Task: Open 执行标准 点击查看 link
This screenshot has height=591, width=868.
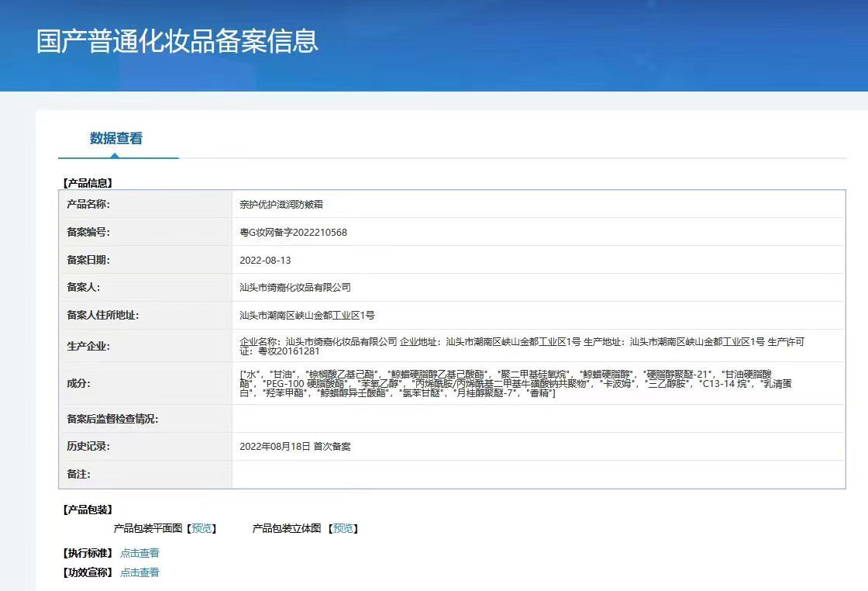Action: coord(139,553)
